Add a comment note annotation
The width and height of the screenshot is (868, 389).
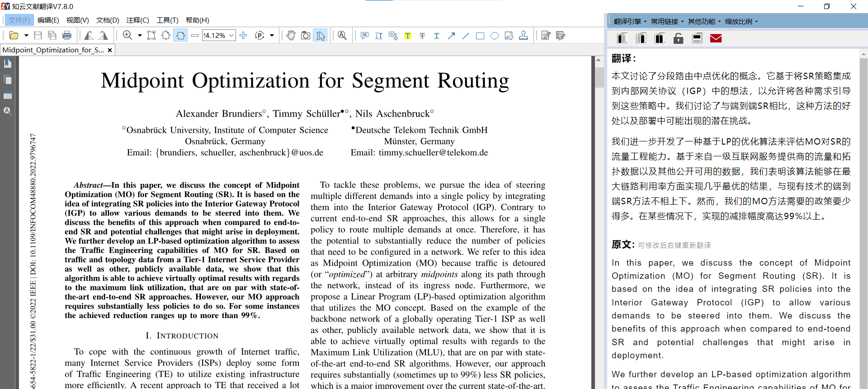coord(364,36)
